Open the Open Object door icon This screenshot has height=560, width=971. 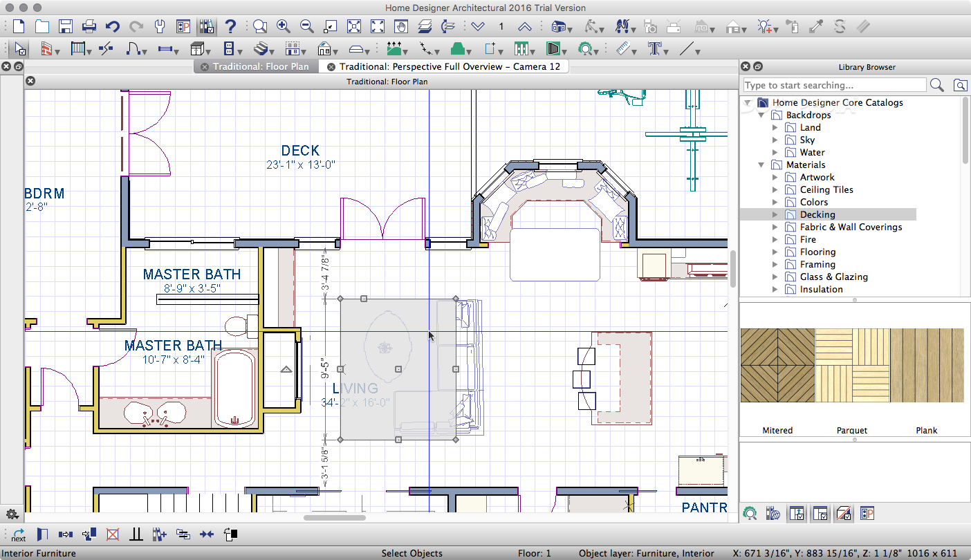[41, 534]
